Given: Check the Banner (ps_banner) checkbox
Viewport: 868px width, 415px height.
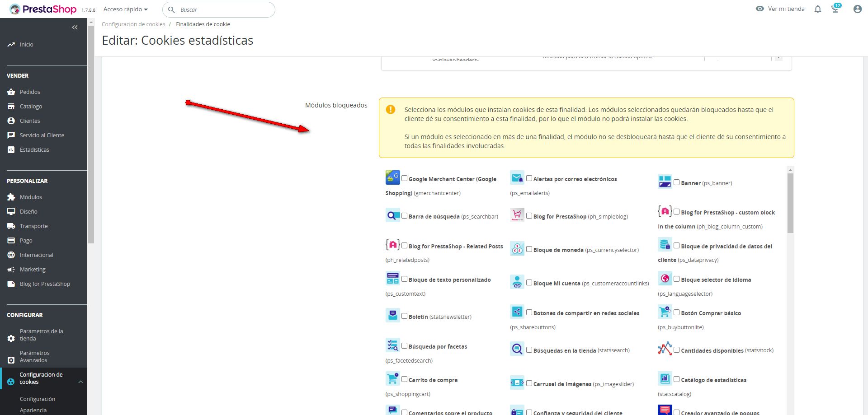Looking at the screenshot, I should (x=677, y=182).
